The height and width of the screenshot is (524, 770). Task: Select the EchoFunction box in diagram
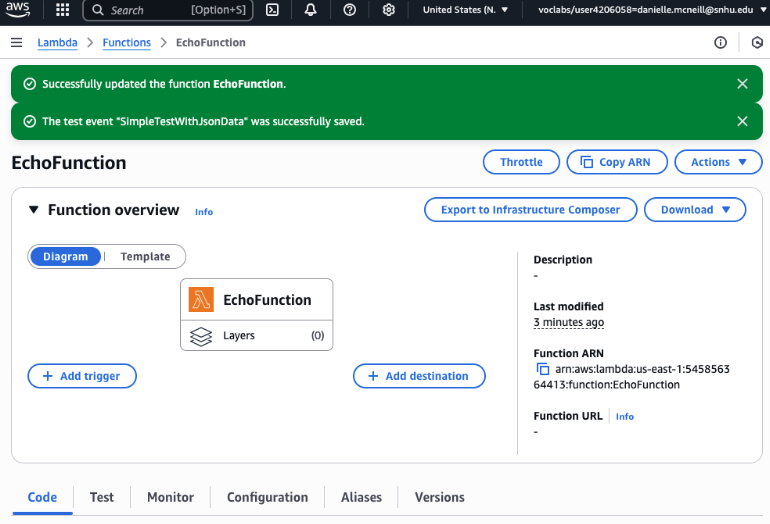[x=256, y=300]
